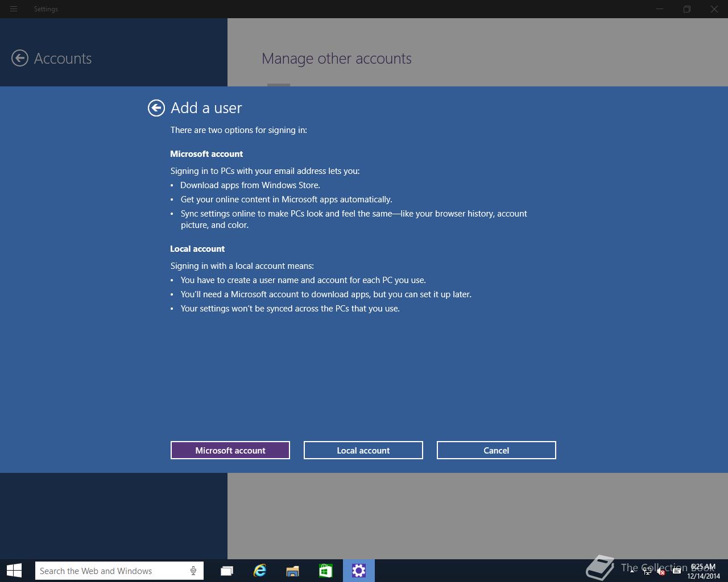Click the bold Microsoft account heading
Screen dimensions: 728x582
tap(206, 154)
